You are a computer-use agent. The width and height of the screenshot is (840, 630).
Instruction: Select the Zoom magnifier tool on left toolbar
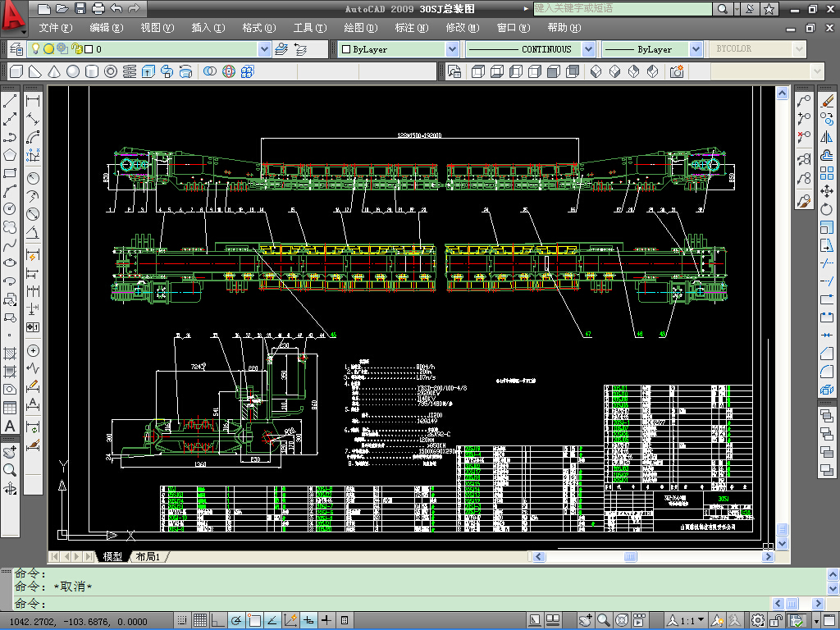(10, 470)
